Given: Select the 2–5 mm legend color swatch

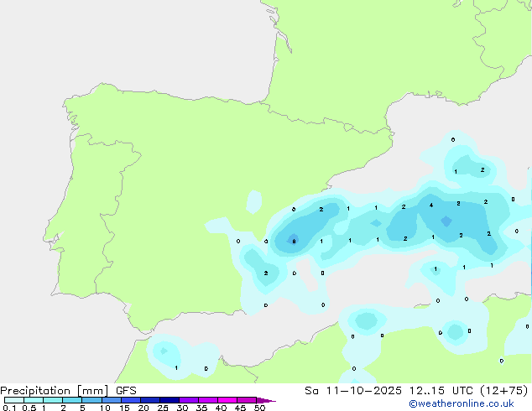Looking at the screenshot, I should pyautogui.click(x=72, y=400).
